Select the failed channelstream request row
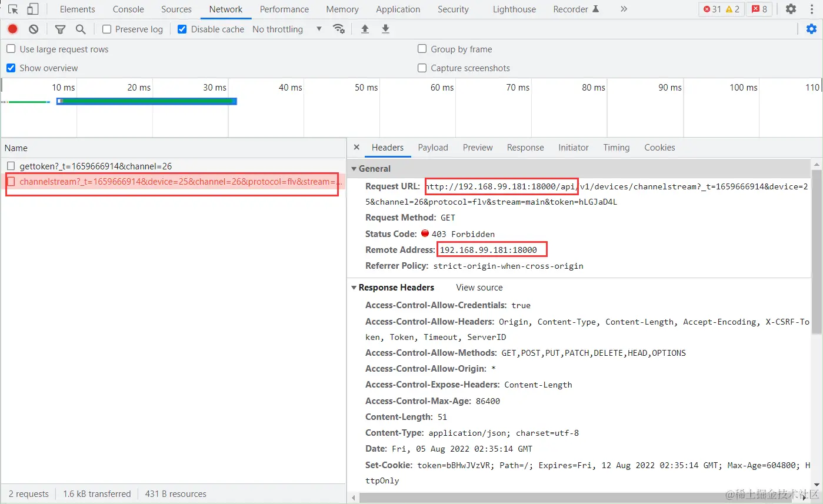 173,182
